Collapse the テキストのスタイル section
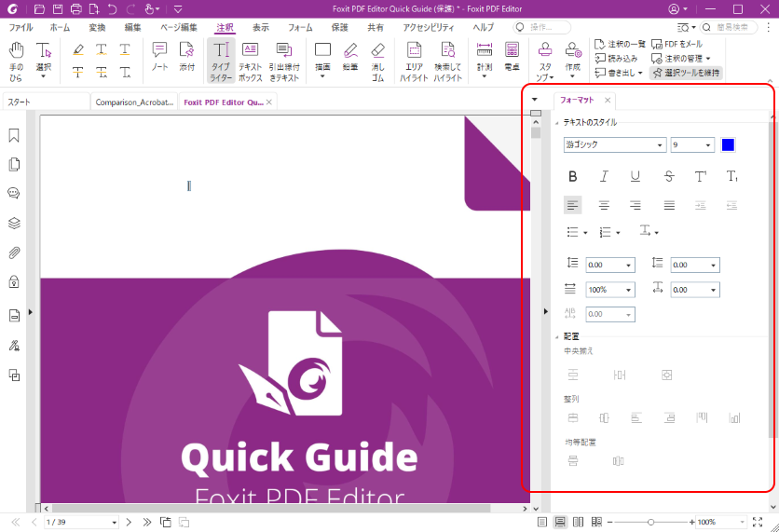 557,123
